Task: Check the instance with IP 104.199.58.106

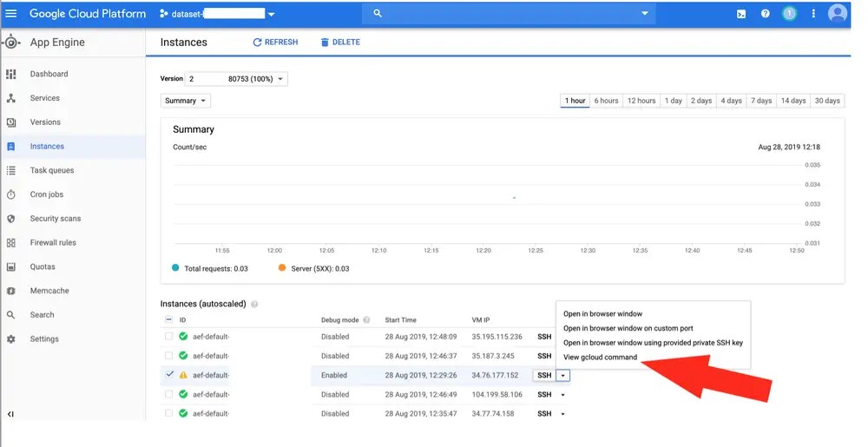Action: coord(169,394)
